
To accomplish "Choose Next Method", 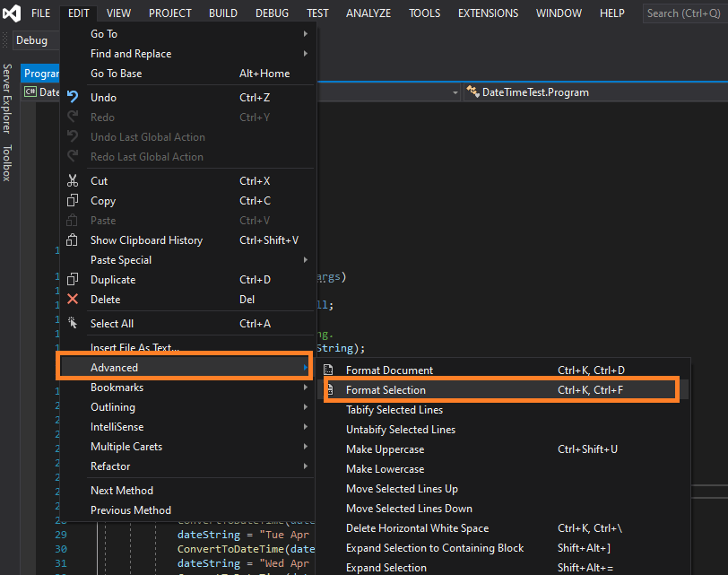I will pos(188,490).
